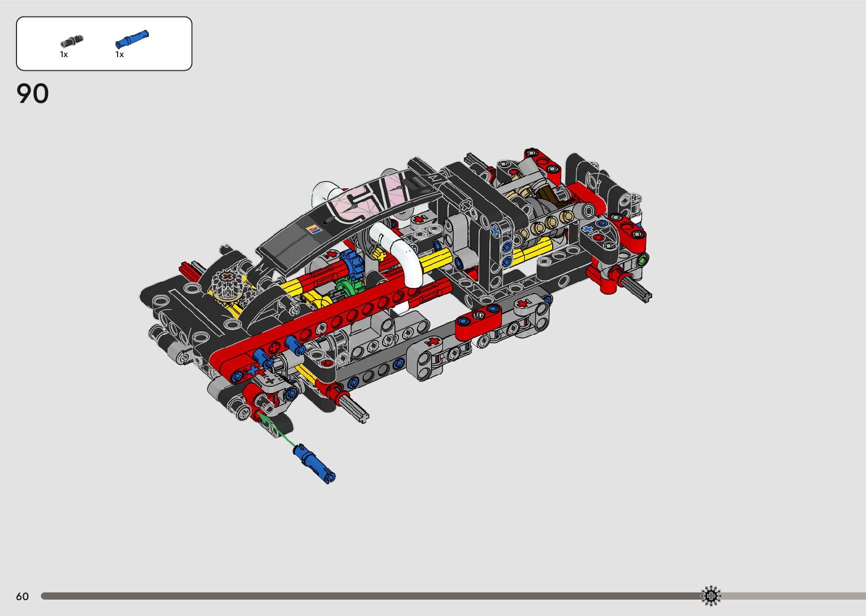Image resolution: width=866 pixels, height=616 pixels.
Task: Click the blue gear on the red axle
Action: point(352,264)
